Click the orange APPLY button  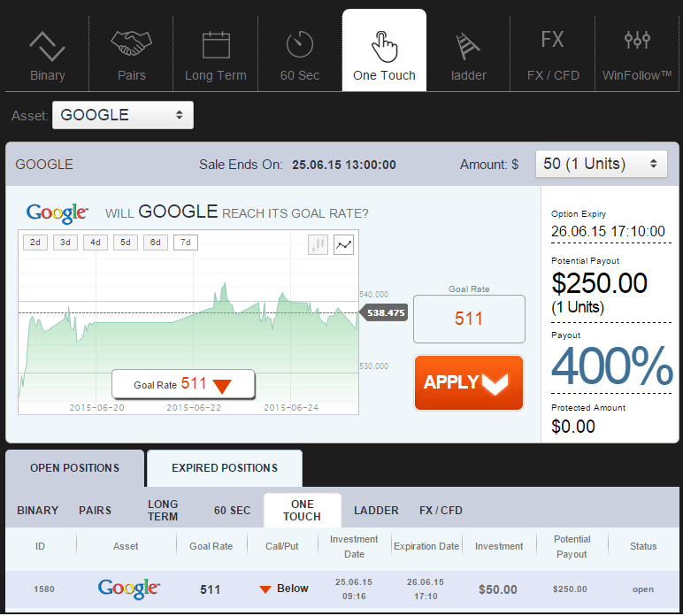(469, 382)
